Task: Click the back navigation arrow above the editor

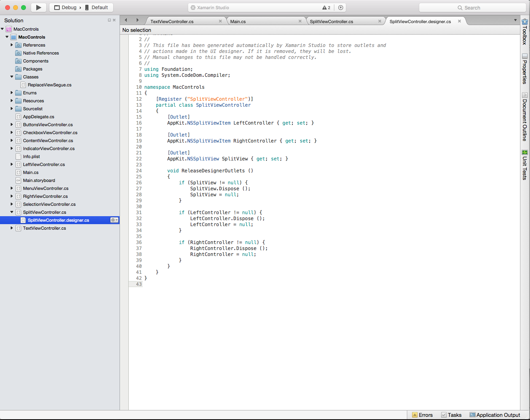Action: 126,20
